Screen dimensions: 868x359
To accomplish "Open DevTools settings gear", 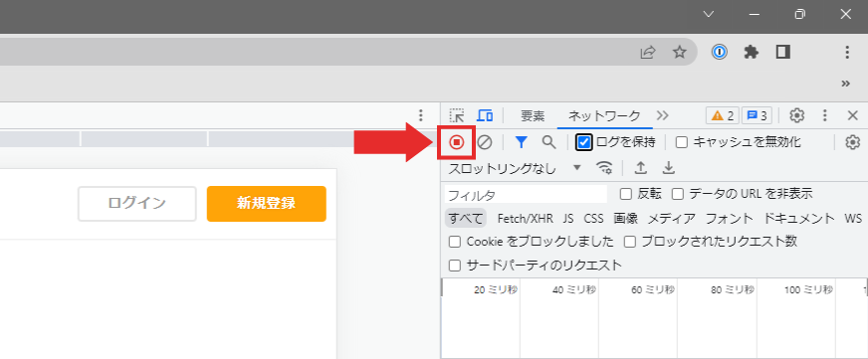I will pyautogui.click(x=796, y=115).
